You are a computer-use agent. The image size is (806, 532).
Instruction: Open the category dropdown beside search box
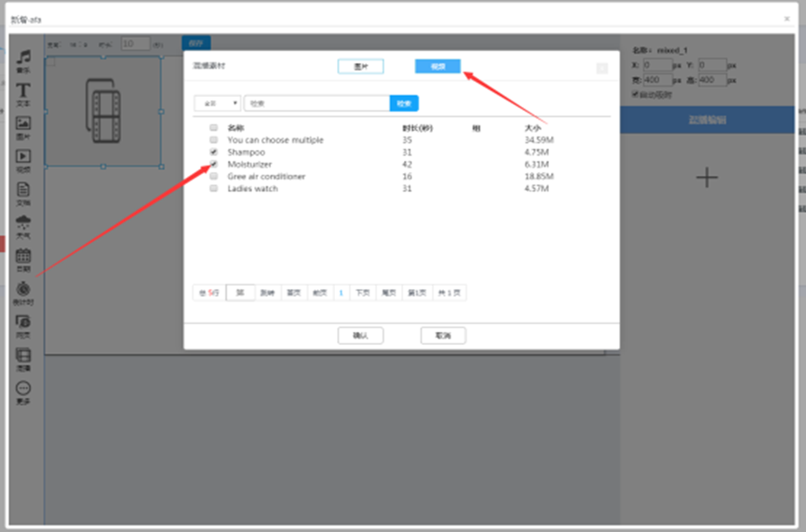tap(217, 103)
